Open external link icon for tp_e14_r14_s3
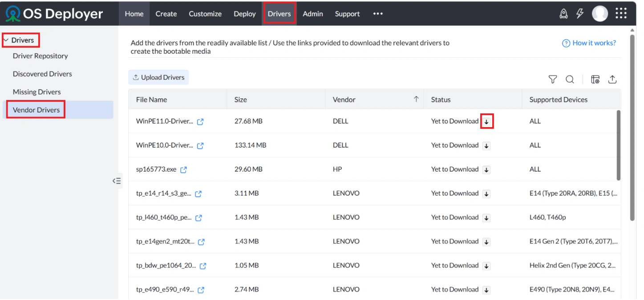The width and height of the screenshot is (644, 300). tap(198, 194)
